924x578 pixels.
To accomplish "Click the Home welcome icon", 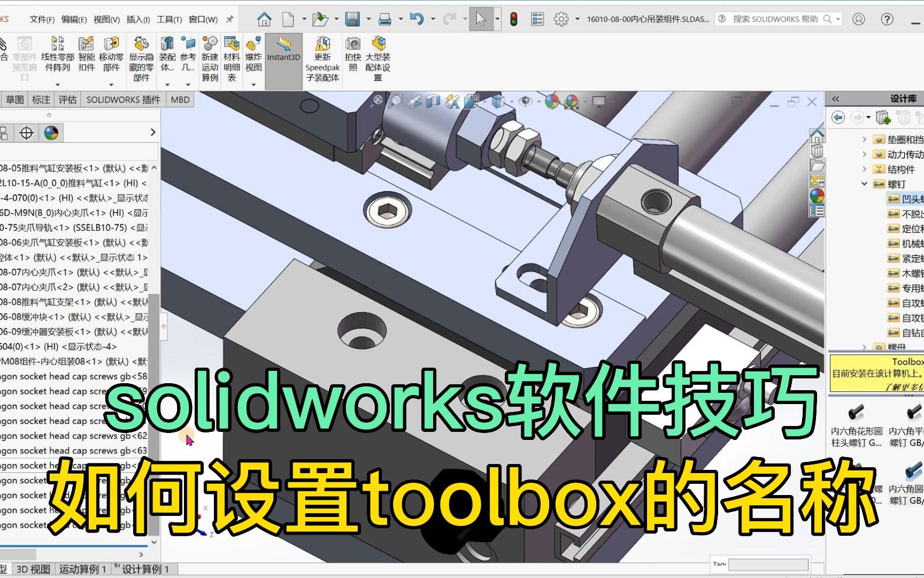I will (264, 19).
